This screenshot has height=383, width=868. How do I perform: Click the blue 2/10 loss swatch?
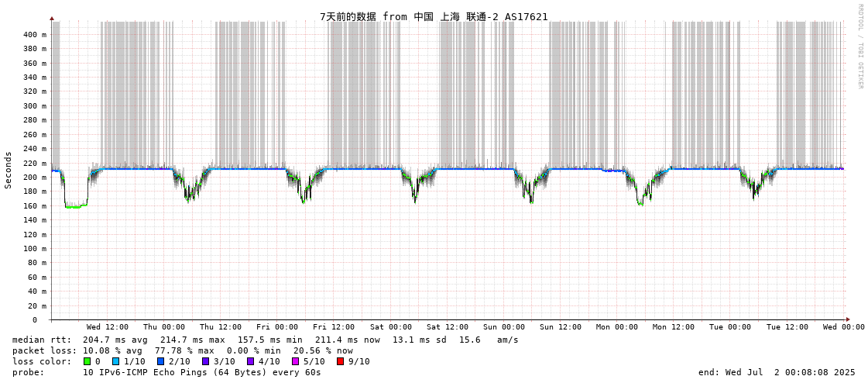161,361
